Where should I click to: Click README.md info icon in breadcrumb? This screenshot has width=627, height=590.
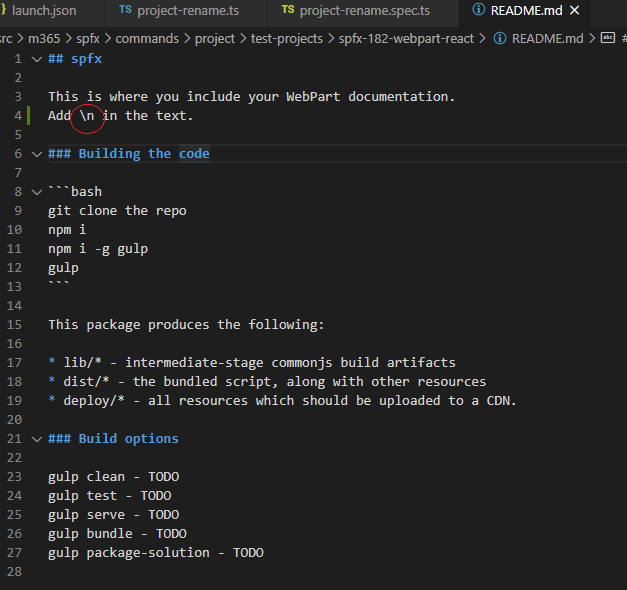[500, 38]
